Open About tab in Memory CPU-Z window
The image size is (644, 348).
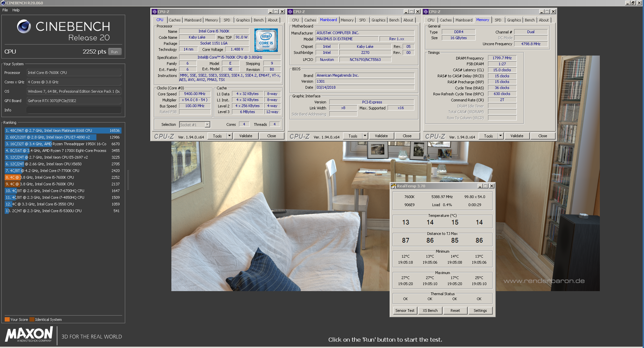(x=544, y=20)
